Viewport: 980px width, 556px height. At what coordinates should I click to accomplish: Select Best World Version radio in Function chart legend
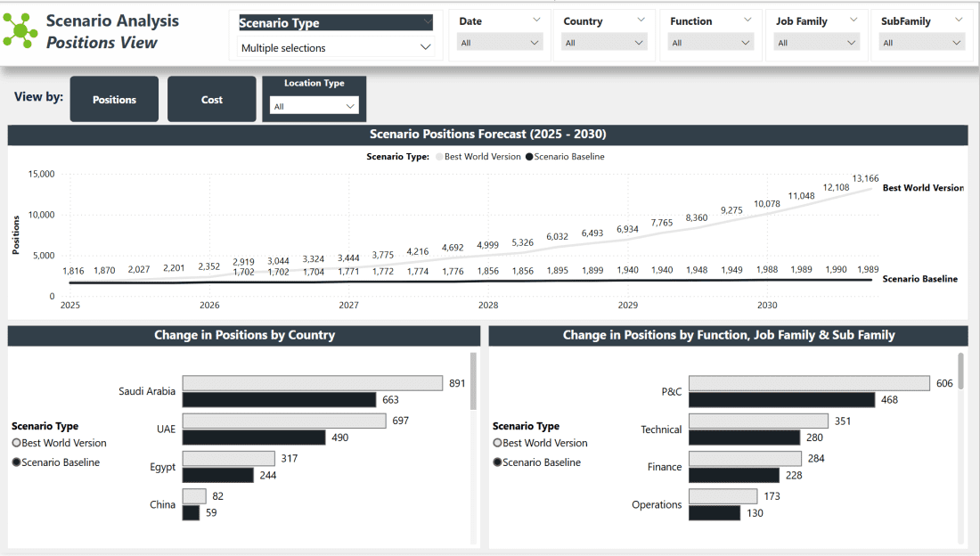tap(497, 443)
